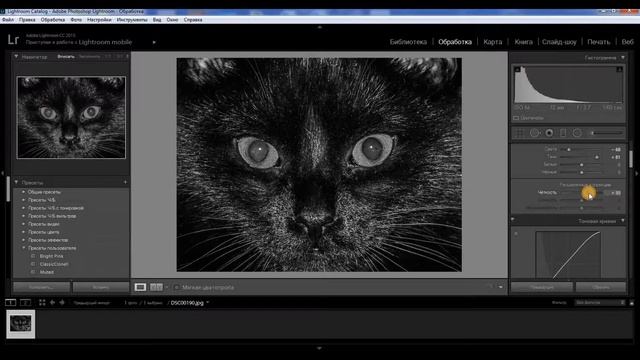The height and width of the screenshot is (360, 640).
Task: Select the Radial Filter tool icon
Action: 577,133
